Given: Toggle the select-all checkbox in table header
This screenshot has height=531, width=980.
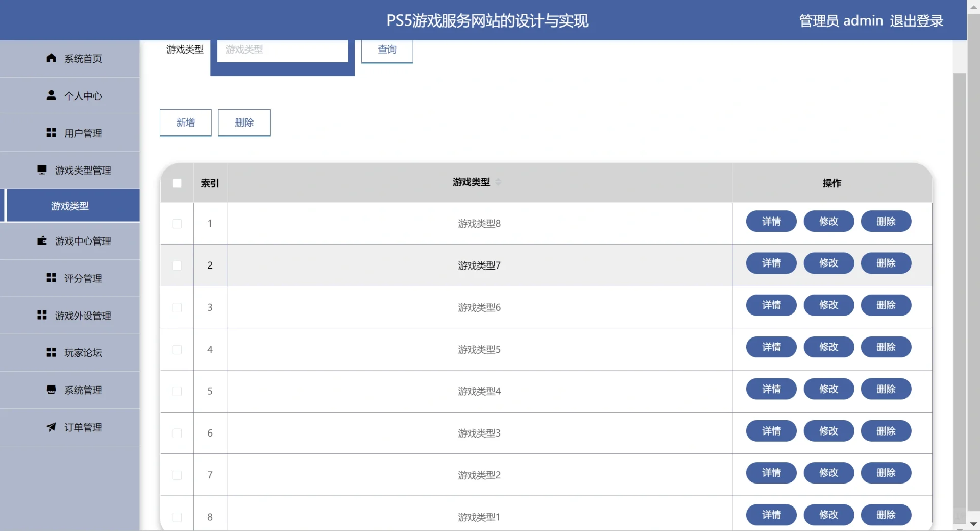Looking at the screenshot, I should [x=177, y=183].
